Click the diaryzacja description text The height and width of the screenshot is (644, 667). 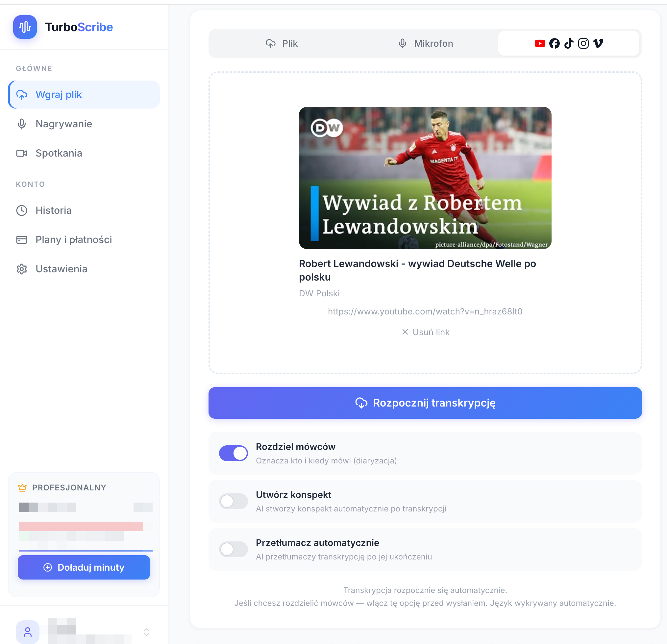click(x=326, y=461)
